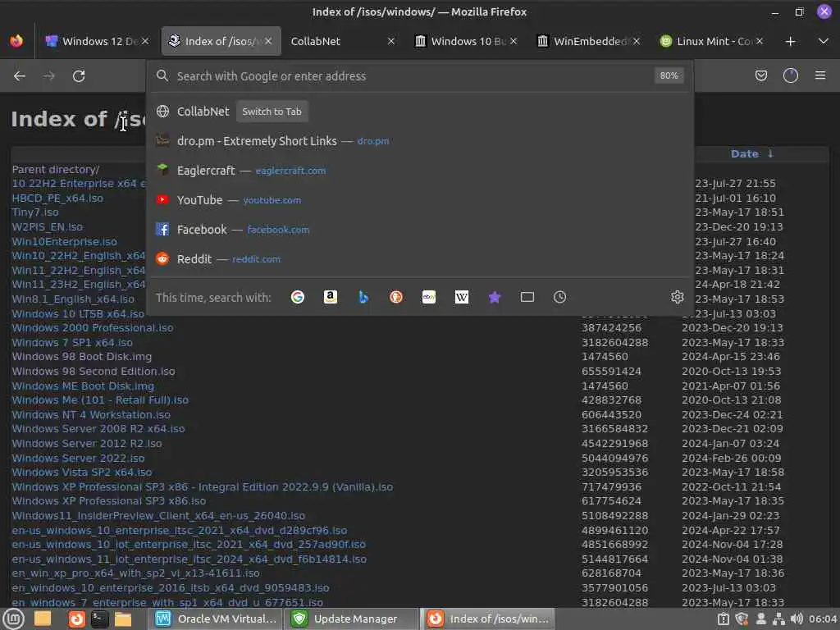The height and width of the screenshot is (630, 840).
Task: Open Linux Mint start menu
Action: tap(13, 619)
